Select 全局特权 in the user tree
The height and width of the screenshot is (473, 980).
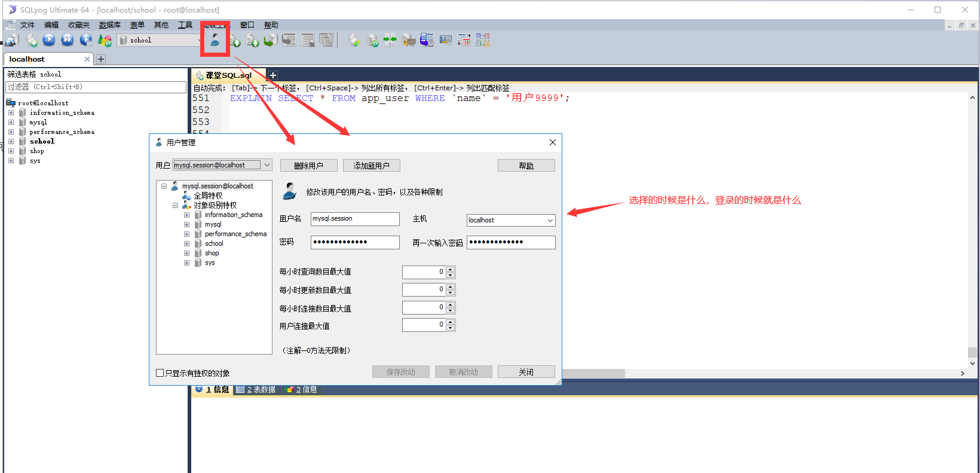click(208, 196)
